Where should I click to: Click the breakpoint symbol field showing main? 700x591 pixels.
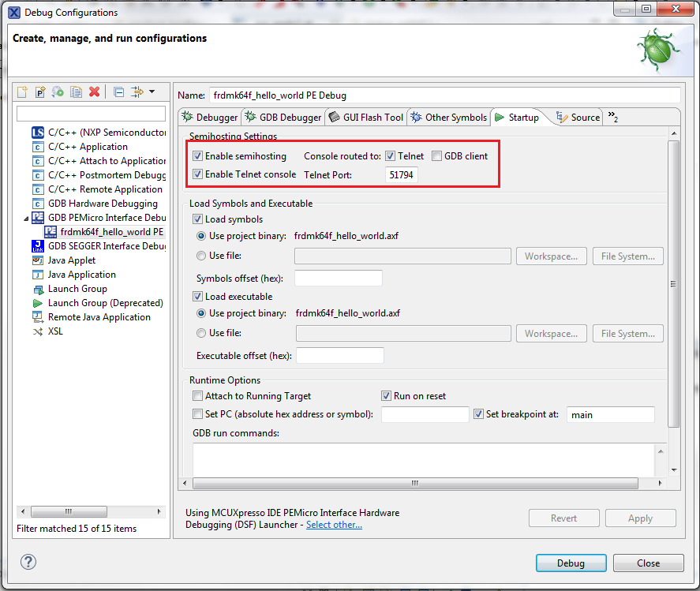(x=610, y=415)
